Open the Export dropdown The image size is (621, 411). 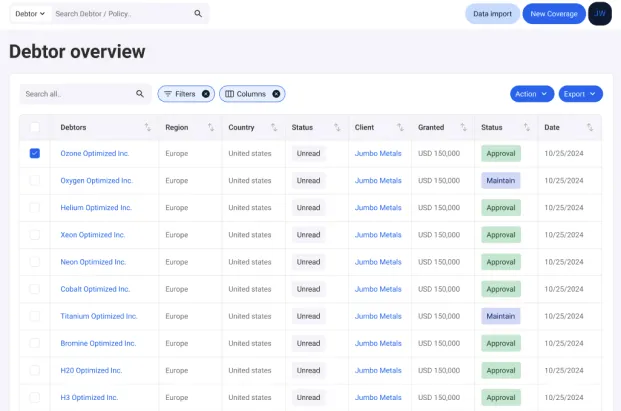pos(580,94)
